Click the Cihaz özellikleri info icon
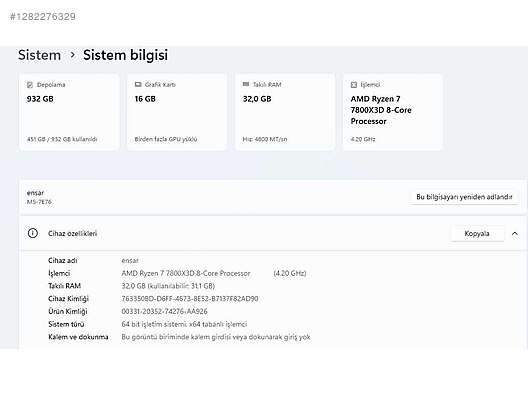 tap(33, 233)
